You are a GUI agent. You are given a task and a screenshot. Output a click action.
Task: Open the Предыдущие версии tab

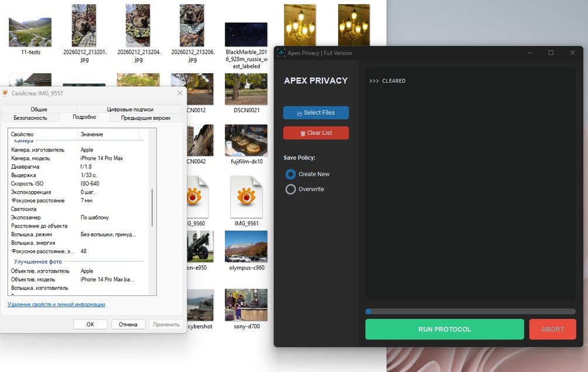click(146, 118)
